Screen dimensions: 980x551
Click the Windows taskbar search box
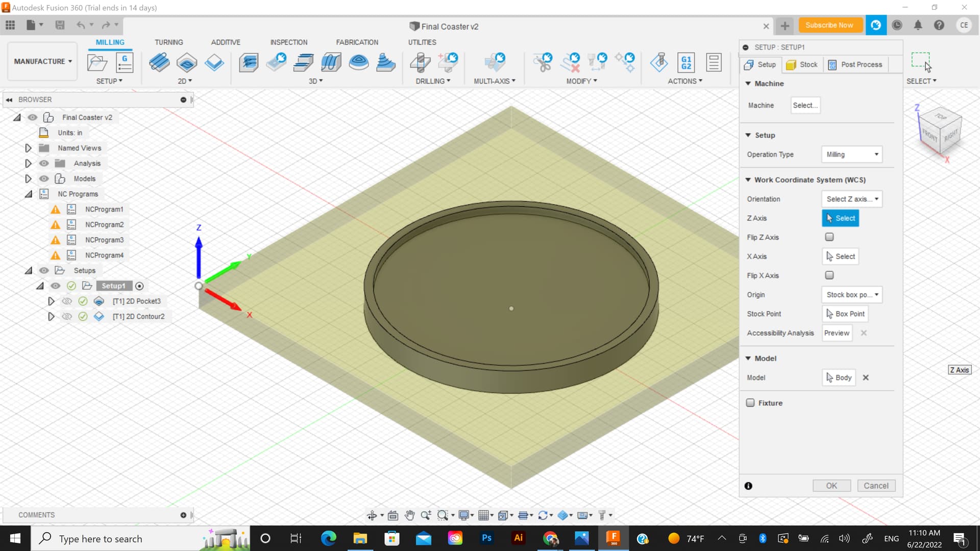(140, 538)
